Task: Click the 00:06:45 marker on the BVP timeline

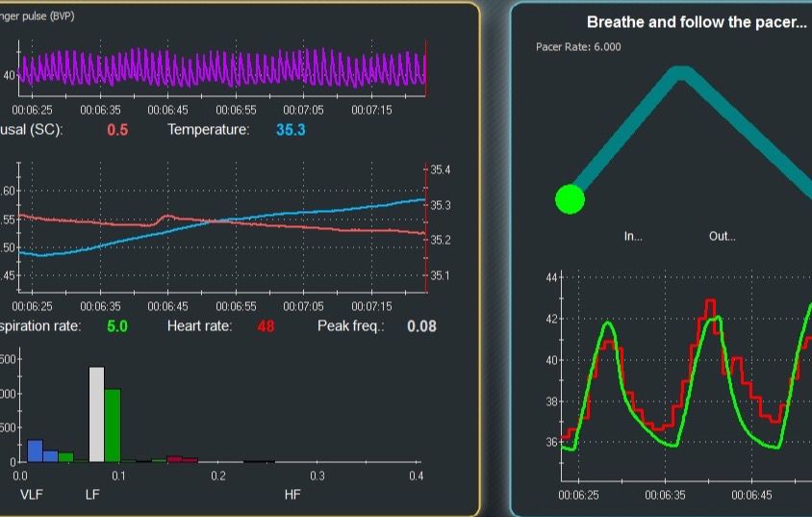Action: tap(167, 111)
